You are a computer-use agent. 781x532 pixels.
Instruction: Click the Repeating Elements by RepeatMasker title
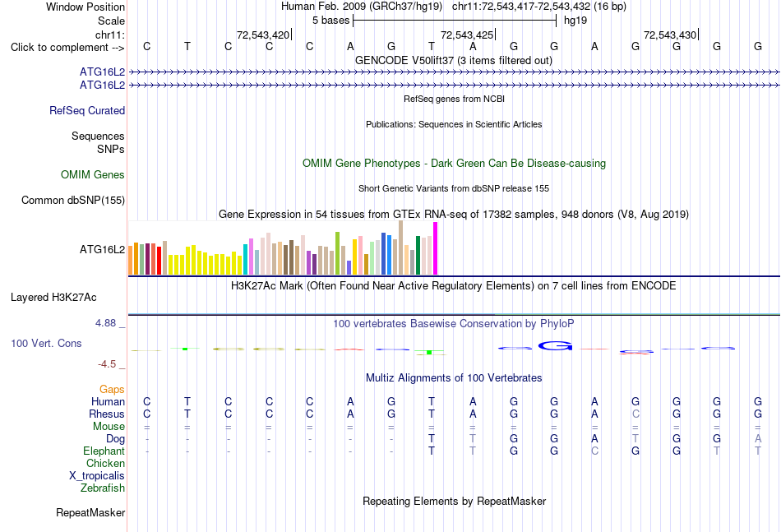coord(455,501)
